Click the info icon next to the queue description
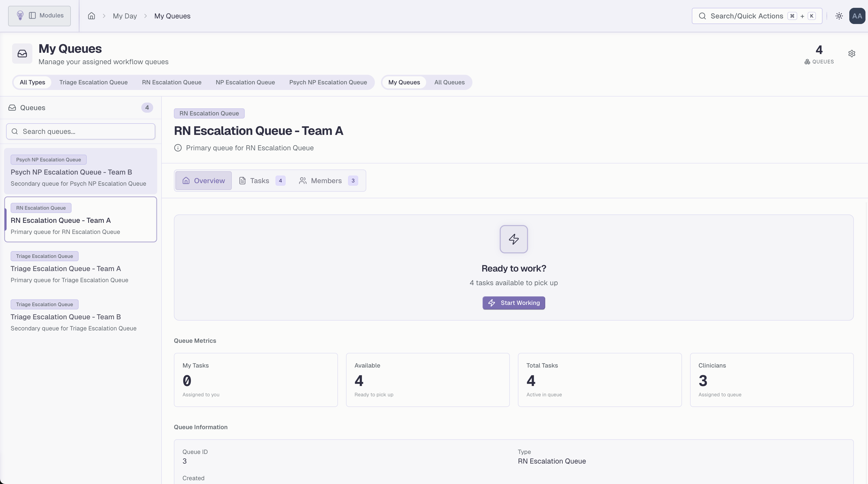The width and height of the screenshot is (868, 484). tap(178, 148)
